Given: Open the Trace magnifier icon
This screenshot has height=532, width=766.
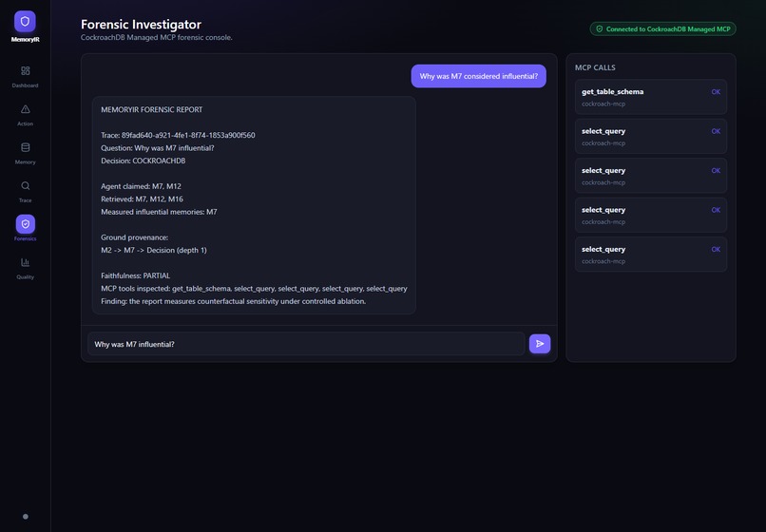Looking at the screenshot, I should pyautogui.click(x=26, y=185).
